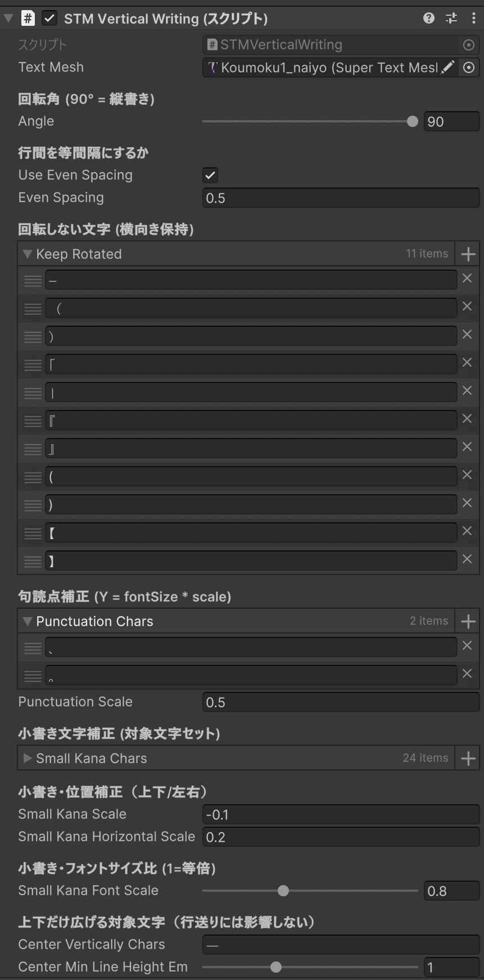Image resolution: width=484 pixels, height=980 pixels.
Task: Open the component presets icon
Action: 451,17
